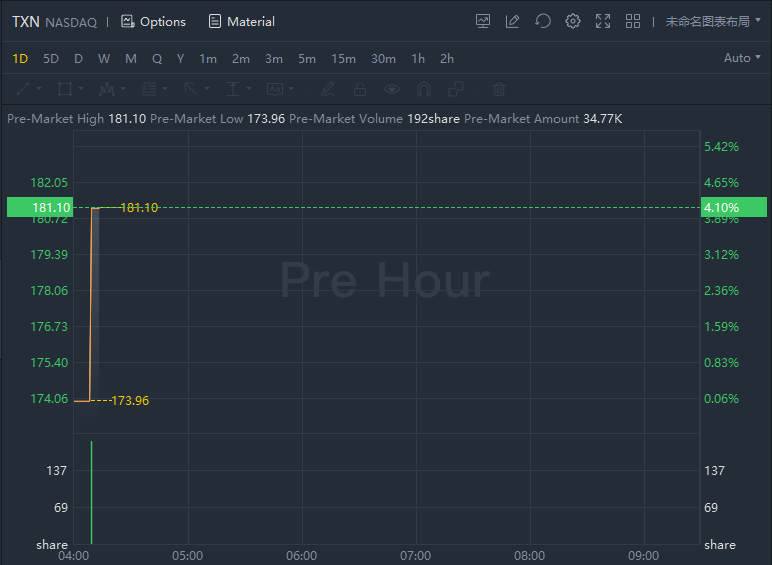Expand the measure tool dropdown arrow
772x565 pixels.
[249, 89]
